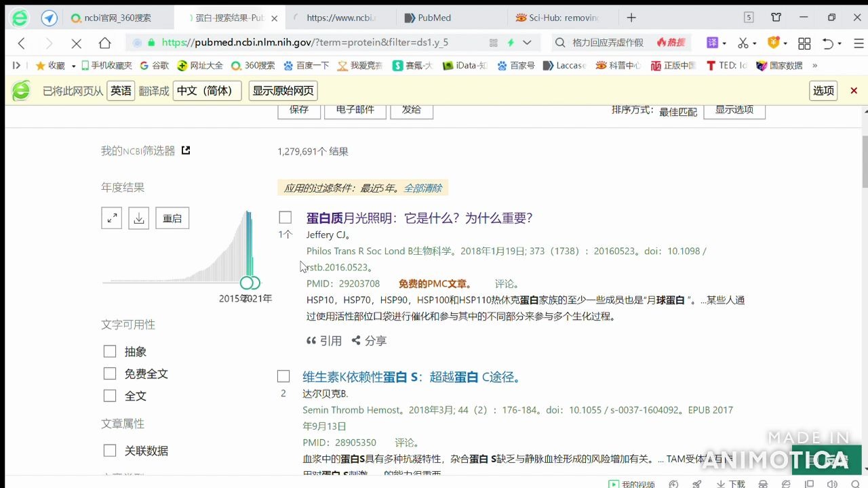Click the browser forward arrow
This screenshot has width=868, height=488.
[x=48, y=43]
